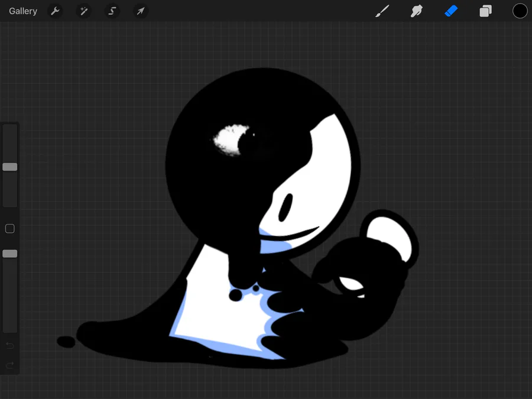Activate the Selection tool
Image resolution: width=532 pixels, height=399 pixels.
click(112, 11)
